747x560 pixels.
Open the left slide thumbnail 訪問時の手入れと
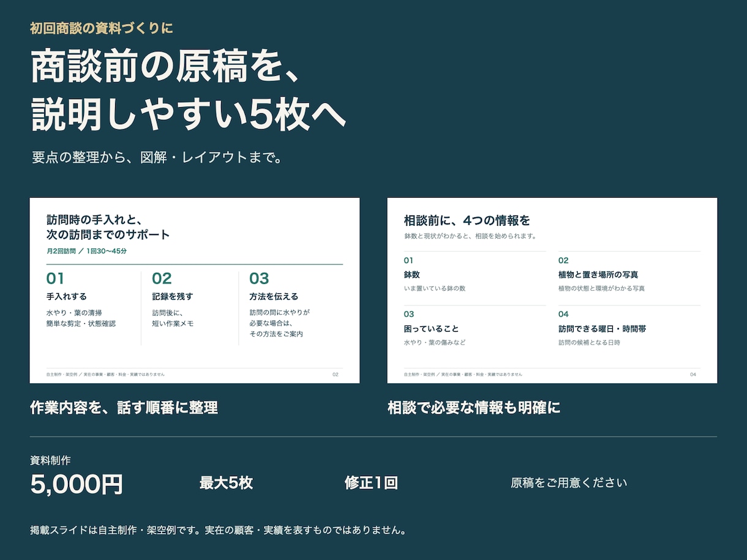[195, 291]
